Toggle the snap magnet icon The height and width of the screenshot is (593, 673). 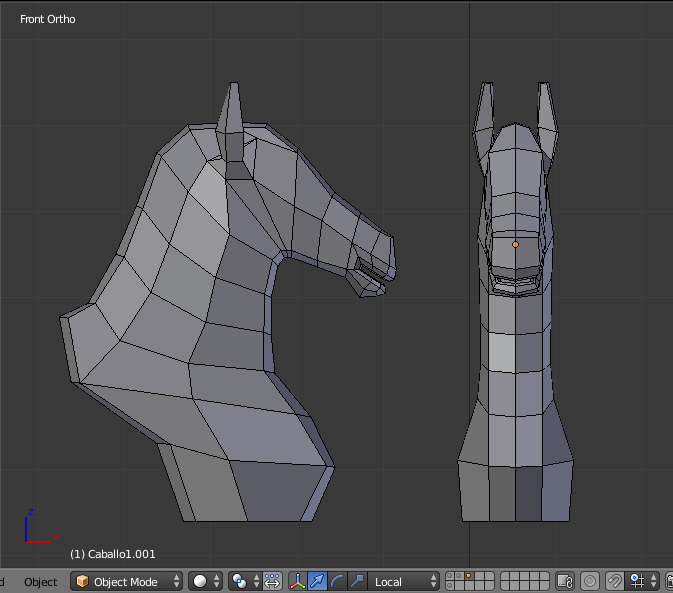point(615,581)
